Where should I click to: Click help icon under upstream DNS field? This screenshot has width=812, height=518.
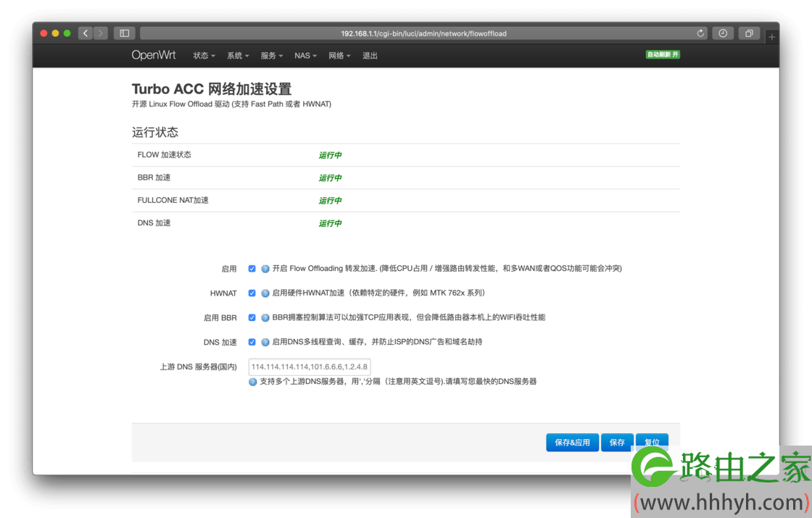click(x=253, y=382)
